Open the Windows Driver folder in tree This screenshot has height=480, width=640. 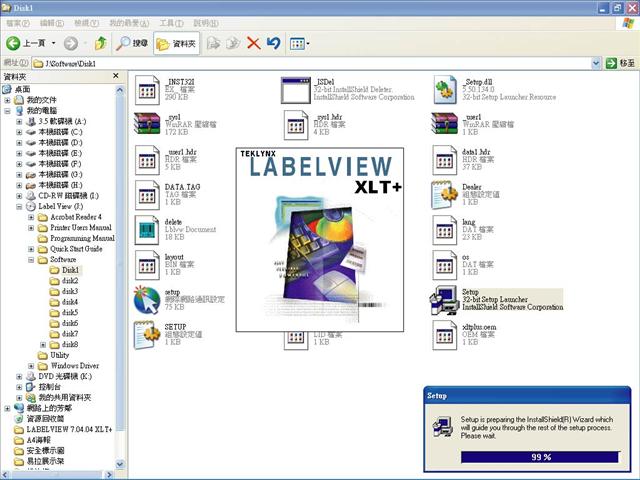(x=69, y=366)
